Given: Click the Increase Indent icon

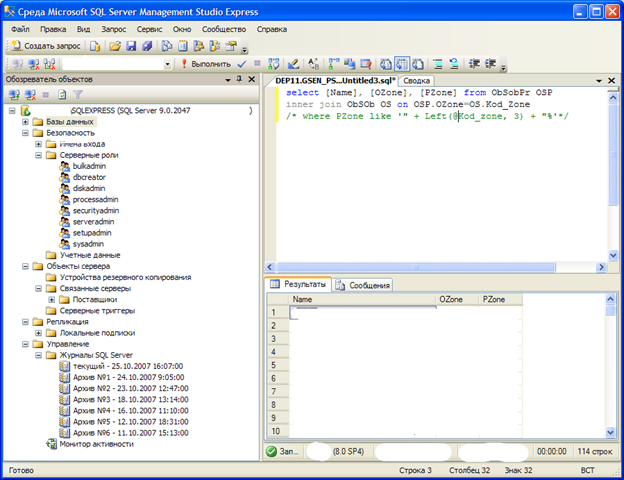Looking at the screenshot, I should click(x=490, y=64).
